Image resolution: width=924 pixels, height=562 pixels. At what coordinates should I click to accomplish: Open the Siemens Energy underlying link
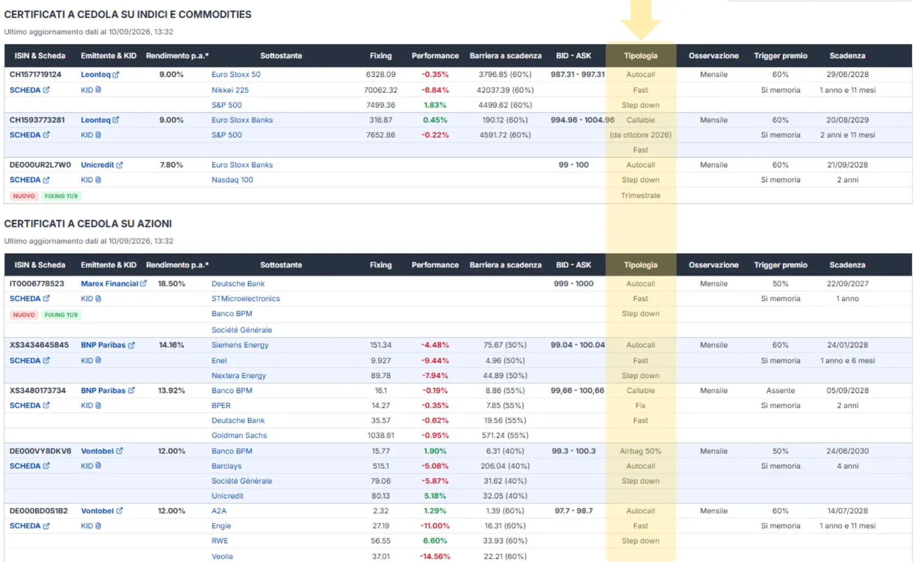point(240,345)
